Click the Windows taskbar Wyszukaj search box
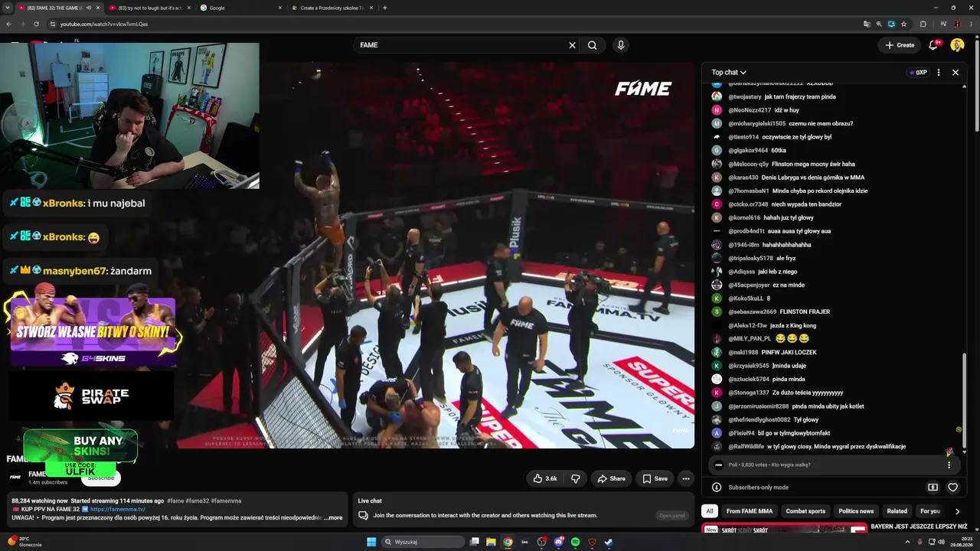Image resolution: width=980 pixels, height=551 pixels. (423, 542)
